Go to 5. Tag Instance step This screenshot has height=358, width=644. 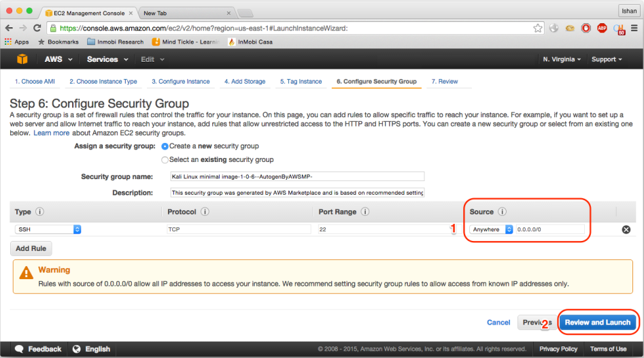click(x=301, y=82)
